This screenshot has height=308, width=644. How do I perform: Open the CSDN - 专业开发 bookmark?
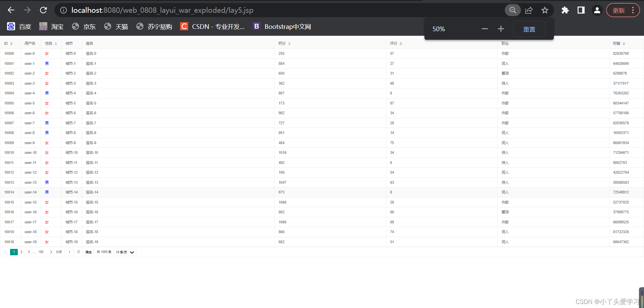tap(212, 27)
